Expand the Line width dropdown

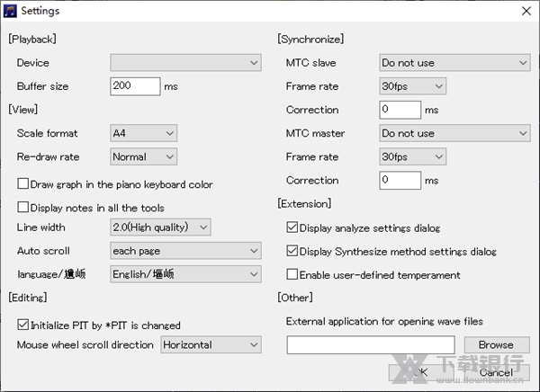coord(160,227)
